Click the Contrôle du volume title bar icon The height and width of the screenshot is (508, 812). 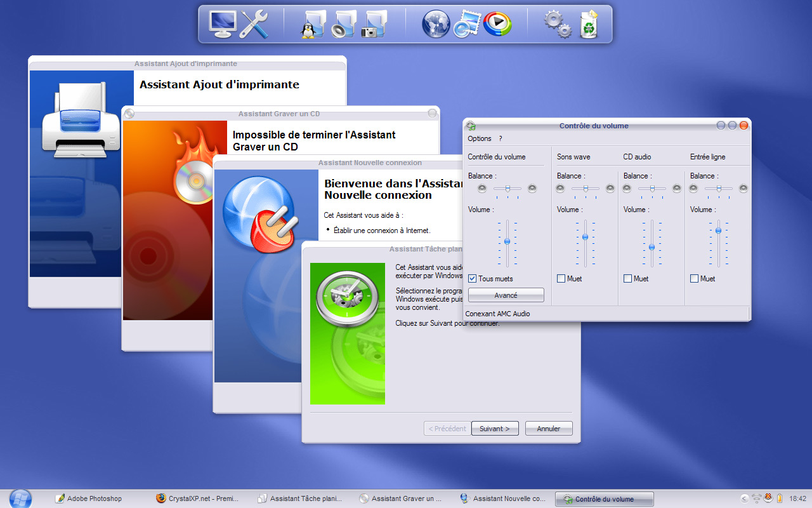point(471,126)
